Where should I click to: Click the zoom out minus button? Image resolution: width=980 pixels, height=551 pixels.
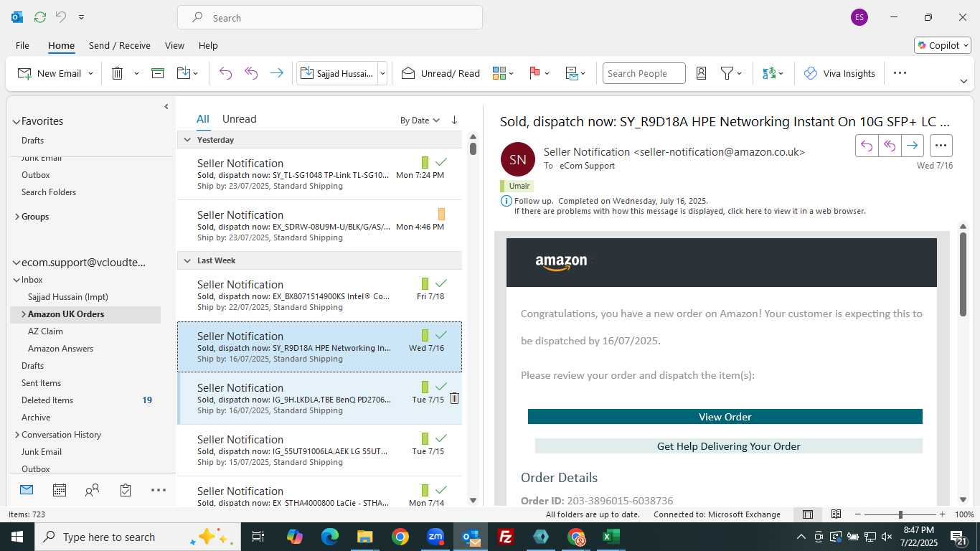coord(858,514)
